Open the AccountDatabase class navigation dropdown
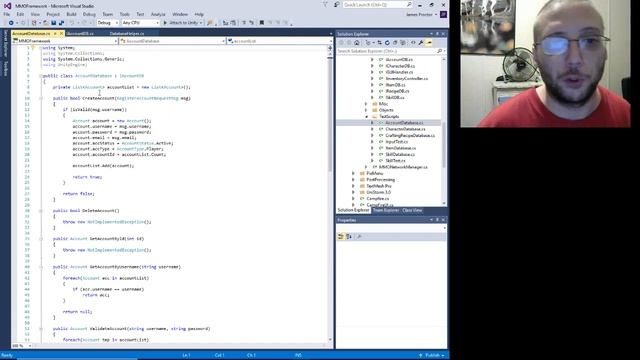 [173, 41]
